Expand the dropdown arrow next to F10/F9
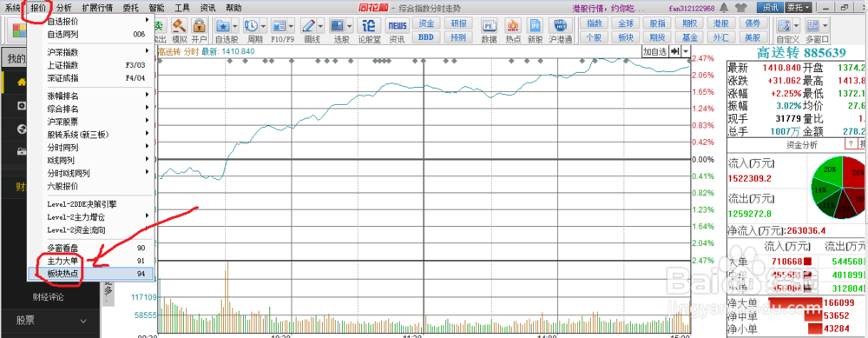 point(292,25)
